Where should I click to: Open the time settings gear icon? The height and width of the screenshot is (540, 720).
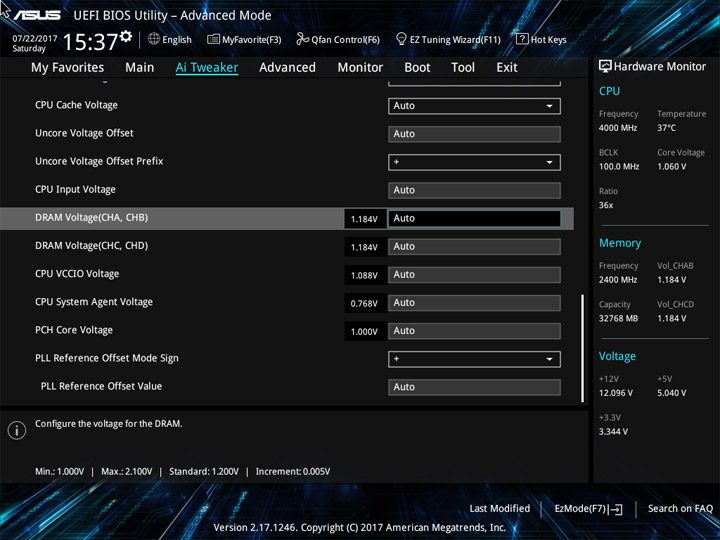(126, 36)
